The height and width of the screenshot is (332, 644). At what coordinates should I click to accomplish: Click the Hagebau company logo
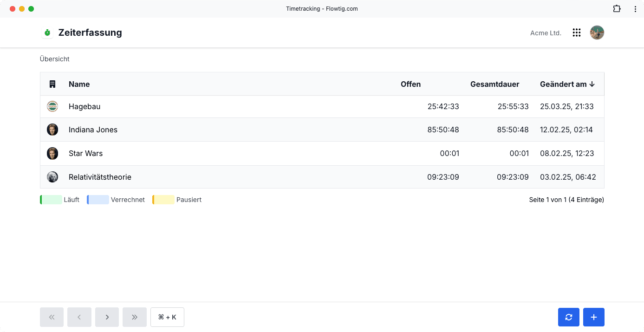(x=52, y=106)
